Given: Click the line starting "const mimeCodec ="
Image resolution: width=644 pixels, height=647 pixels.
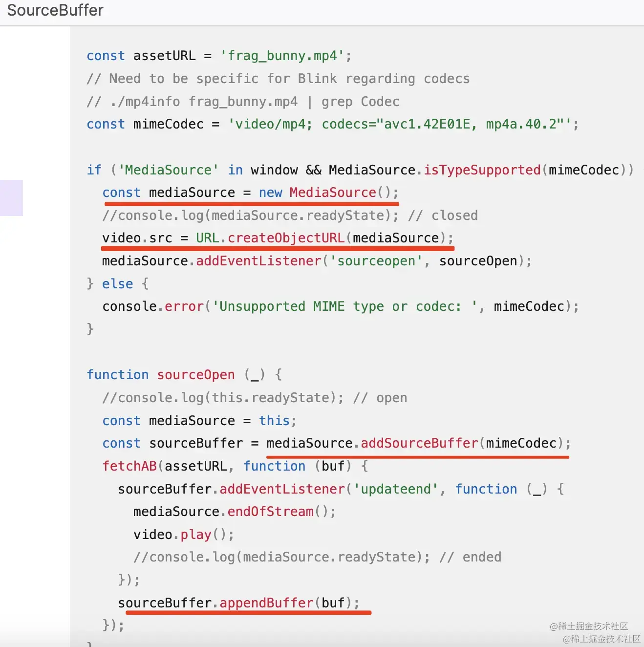Looking at the screenshot, I should tap(332, 124).
